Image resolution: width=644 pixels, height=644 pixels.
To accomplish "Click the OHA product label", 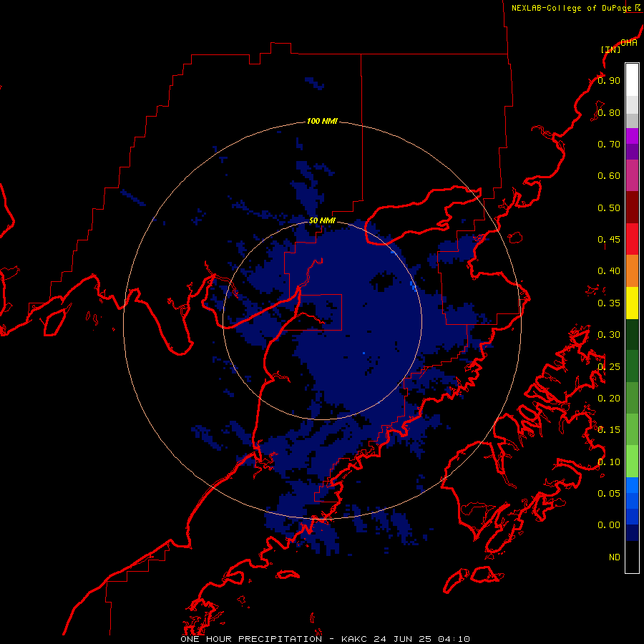I will (629, 43).
